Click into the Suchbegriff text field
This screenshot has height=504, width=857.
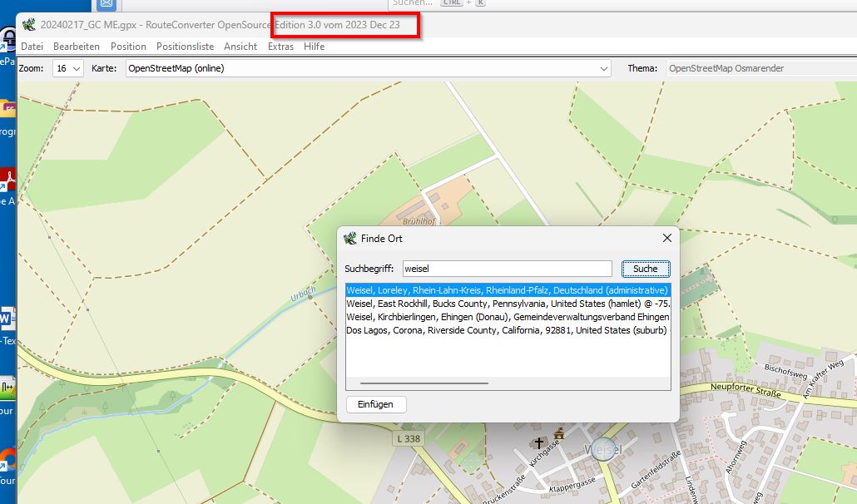pyautogui.click(x=507, y=269)
